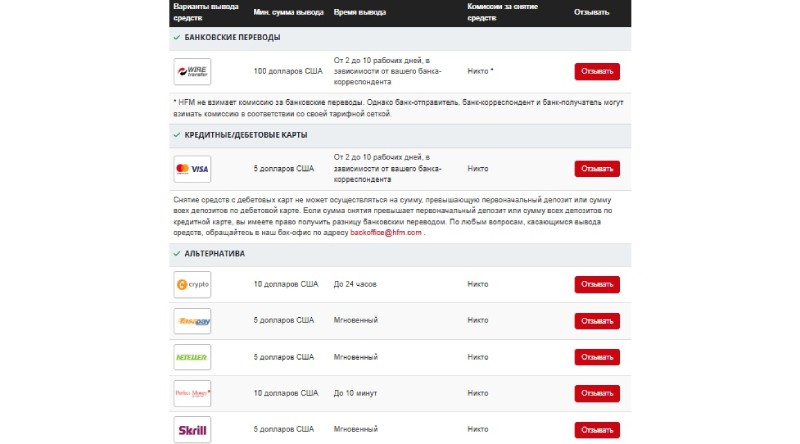Select the FasaPay logo

[192, 321]
